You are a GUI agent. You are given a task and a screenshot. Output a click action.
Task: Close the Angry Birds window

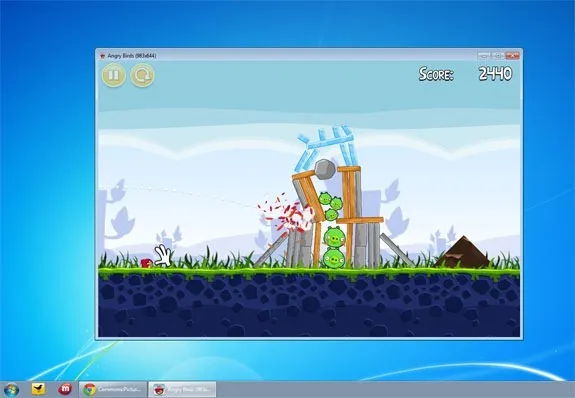pos(512,56)
